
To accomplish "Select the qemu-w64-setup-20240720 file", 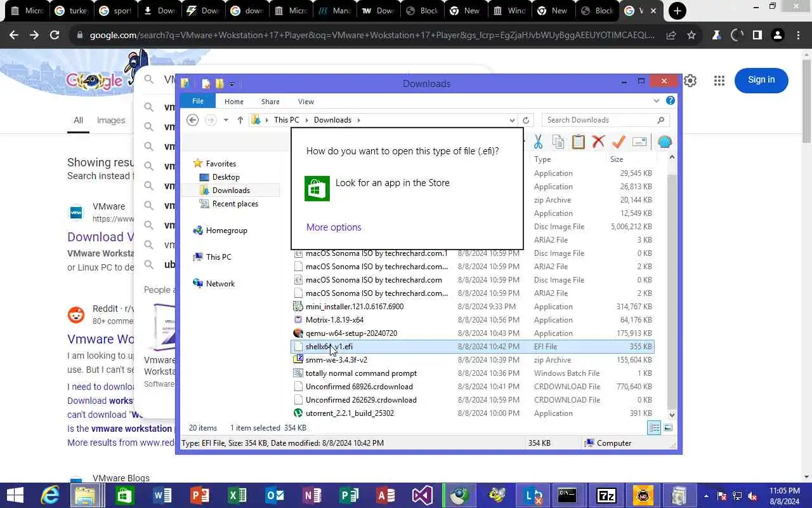I will 473,333.
